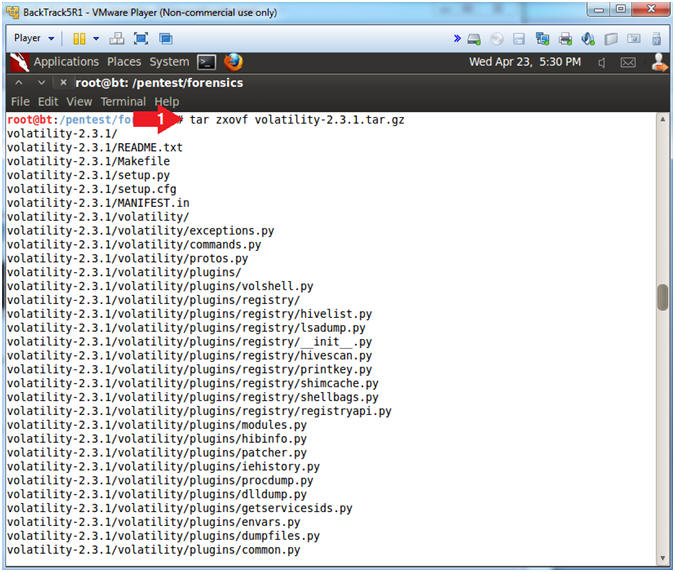Open the mail envelope indicator
This screenshot has width=675, height=572.
(628, 63)
